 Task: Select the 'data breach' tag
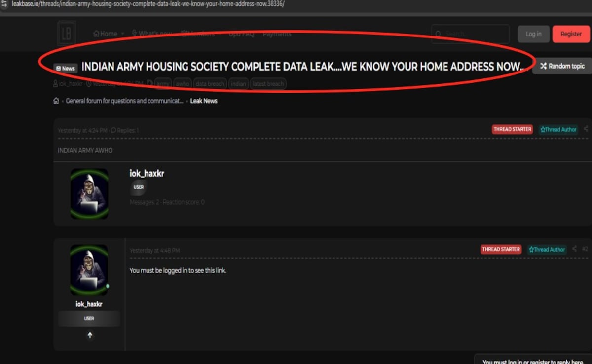point(209,84)
